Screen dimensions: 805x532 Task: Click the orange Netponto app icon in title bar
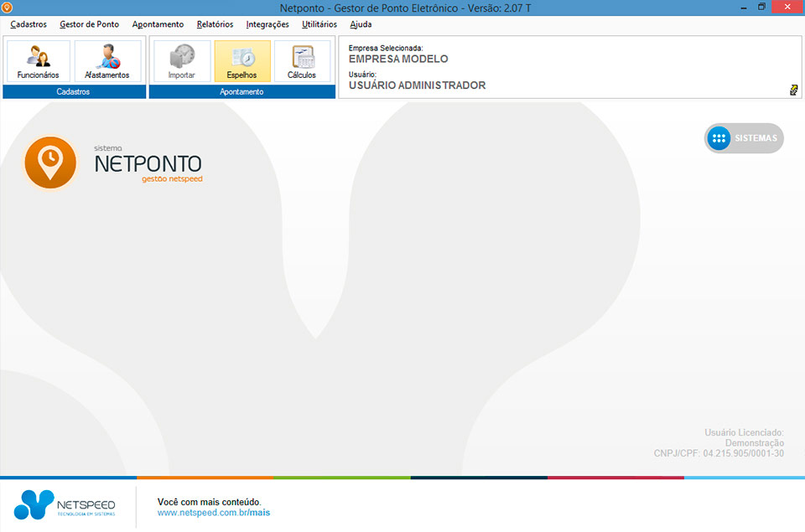pyautogui.click(x=7, y=8)
